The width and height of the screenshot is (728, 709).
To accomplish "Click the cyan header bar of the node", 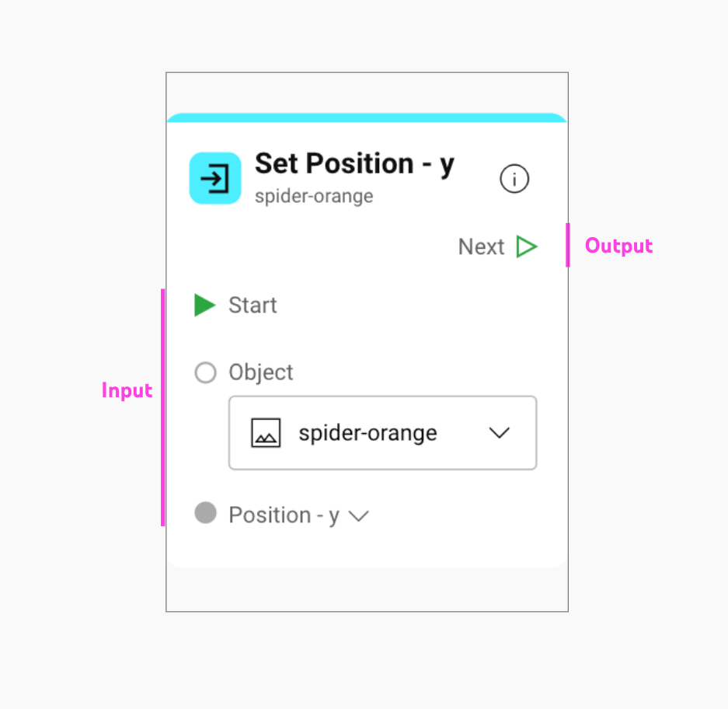I will [367, 117].
